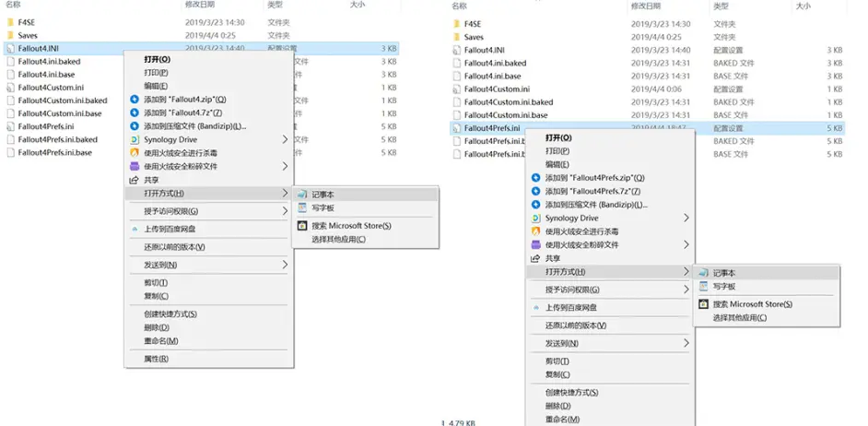Screen dimensions: 868x426
Task: Expand 发送到(N) arrow in Fallout4Prefs.ini menu
Action: [686, 343]
